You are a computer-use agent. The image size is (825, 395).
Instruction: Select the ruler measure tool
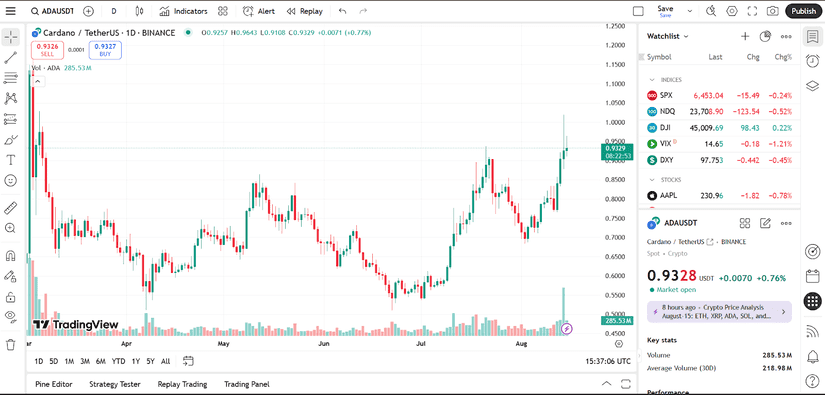[x=11, y=208]
